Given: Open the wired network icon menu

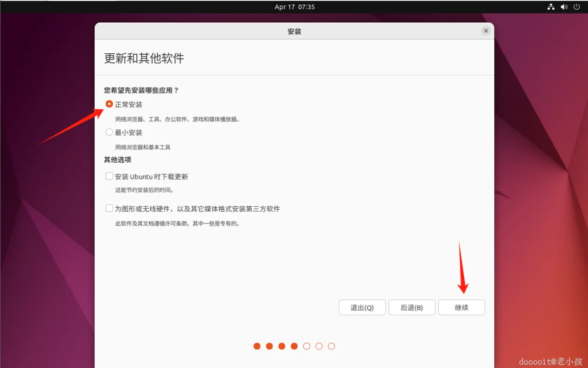Looking at the screenshot, I should click(551, 6).
